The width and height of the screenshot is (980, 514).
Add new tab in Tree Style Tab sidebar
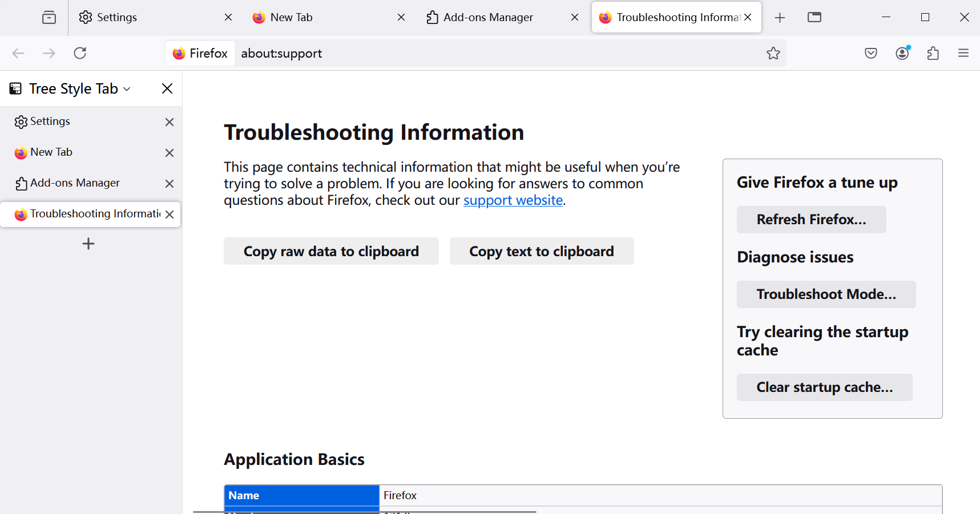pos(88,244)
